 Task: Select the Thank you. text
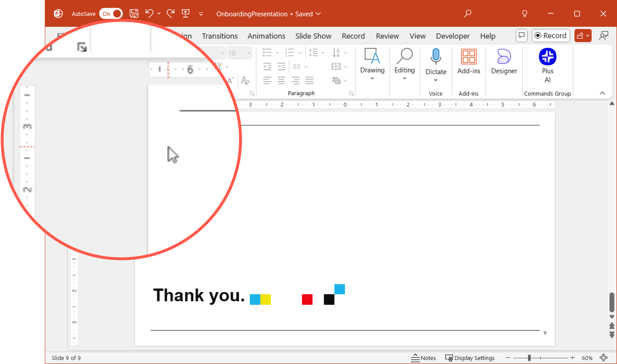[199, 296]
